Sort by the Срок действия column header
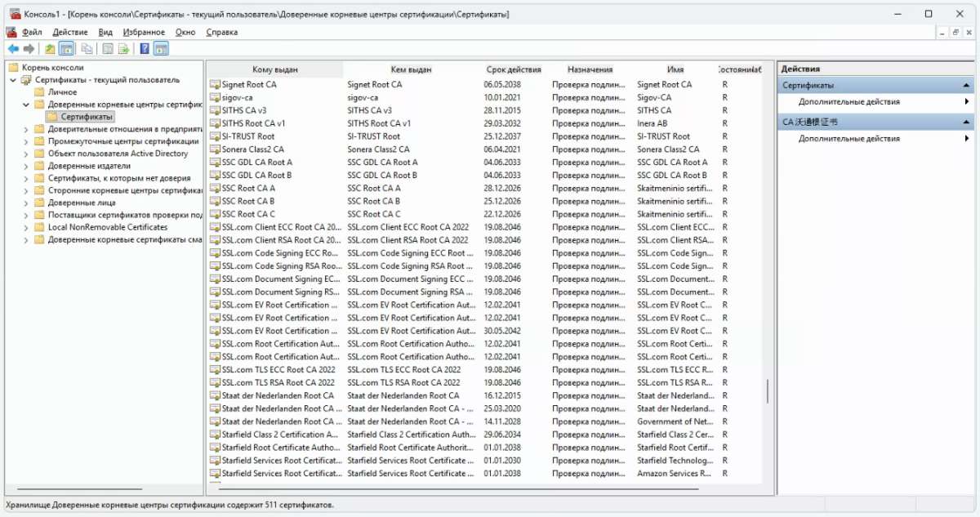This screenshot has width=980, height=517. coord(514,69)
